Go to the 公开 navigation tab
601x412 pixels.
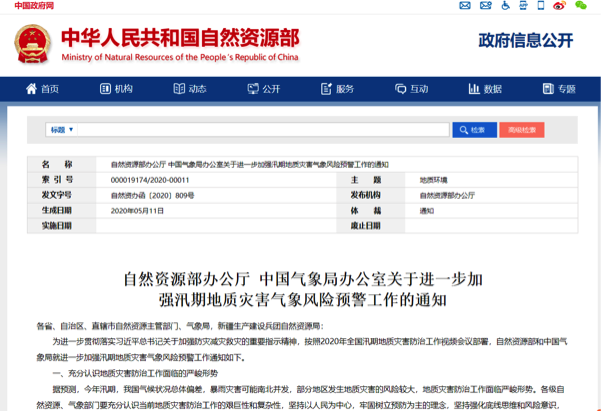(264, 89)
